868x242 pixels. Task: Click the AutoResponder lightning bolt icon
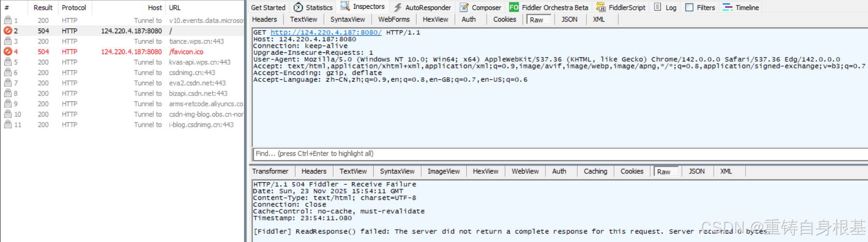click(x=398, y=7)
